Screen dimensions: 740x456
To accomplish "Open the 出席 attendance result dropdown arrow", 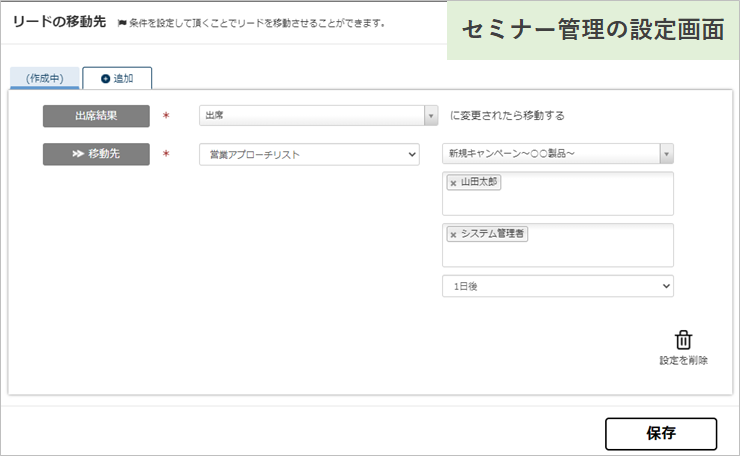I will 430,116.
